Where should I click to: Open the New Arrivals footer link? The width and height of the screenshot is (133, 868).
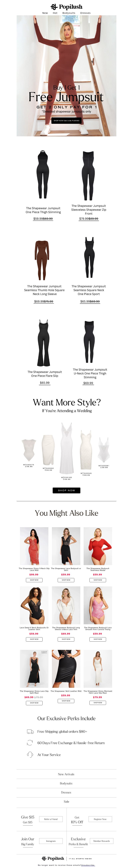(66, 774)
